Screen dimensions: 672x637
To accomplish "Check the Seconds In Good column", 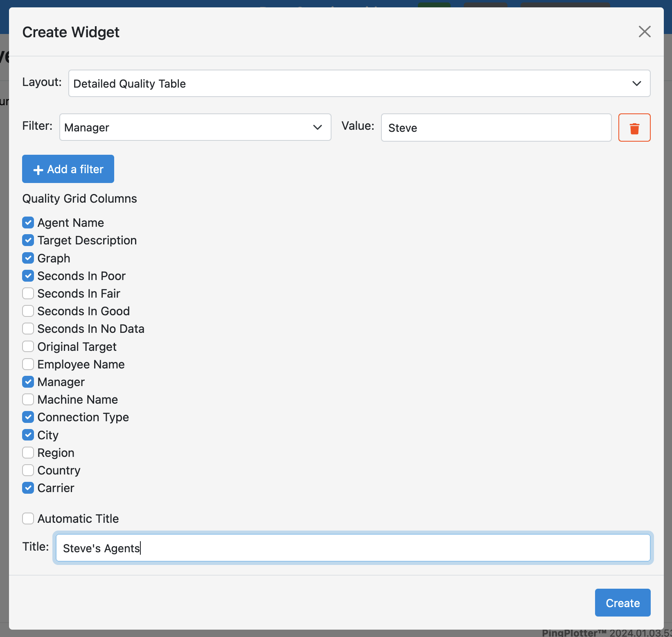I will 28,311.
